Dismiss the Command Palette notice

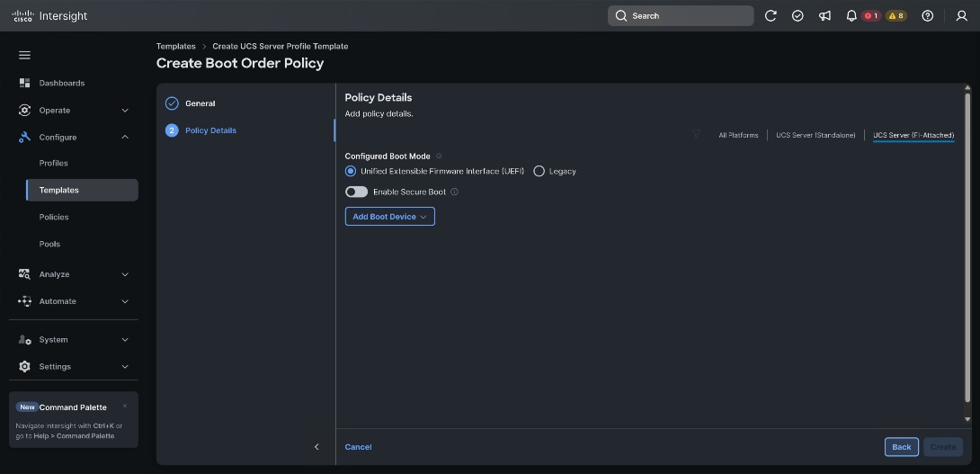125,406
